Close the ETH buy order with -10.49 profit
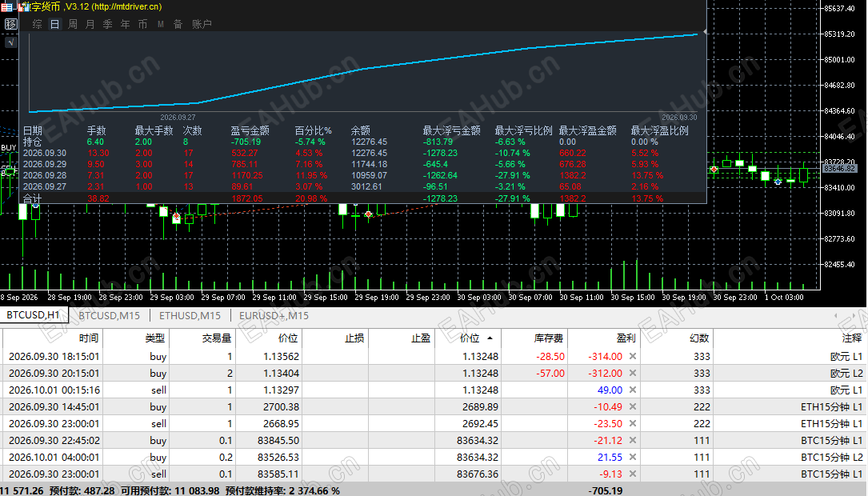This screenshot has height=496, width=868. point(633,407)
